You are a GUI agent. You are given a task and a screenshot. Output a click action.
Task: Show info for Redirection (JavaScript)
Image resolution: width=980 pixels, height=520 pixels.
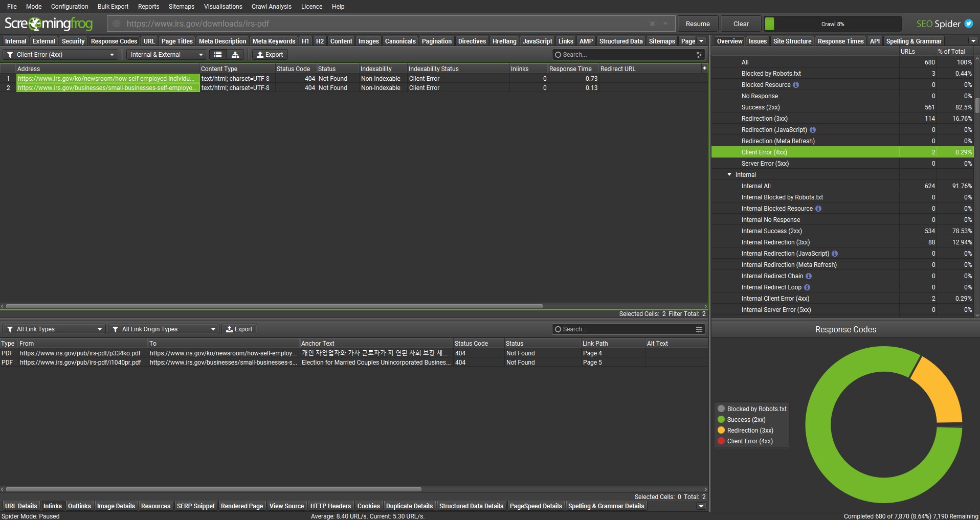pyautogui.click(x=813, y=130)
